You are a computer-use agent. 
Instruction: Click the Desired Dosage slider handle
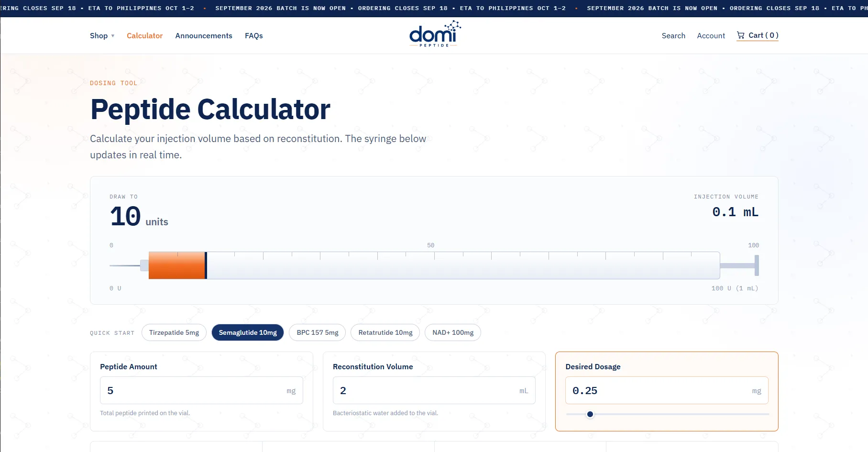click(590, 414)
